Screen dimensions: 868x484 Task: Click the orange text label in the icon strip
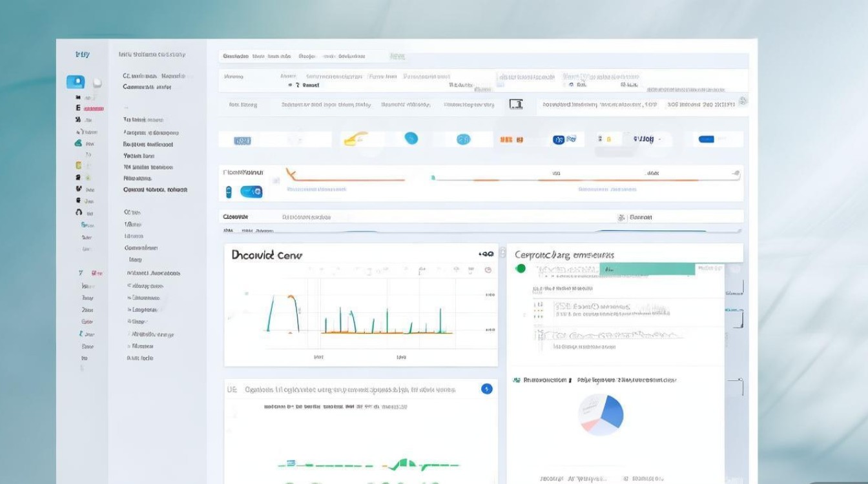coord(511,139)
